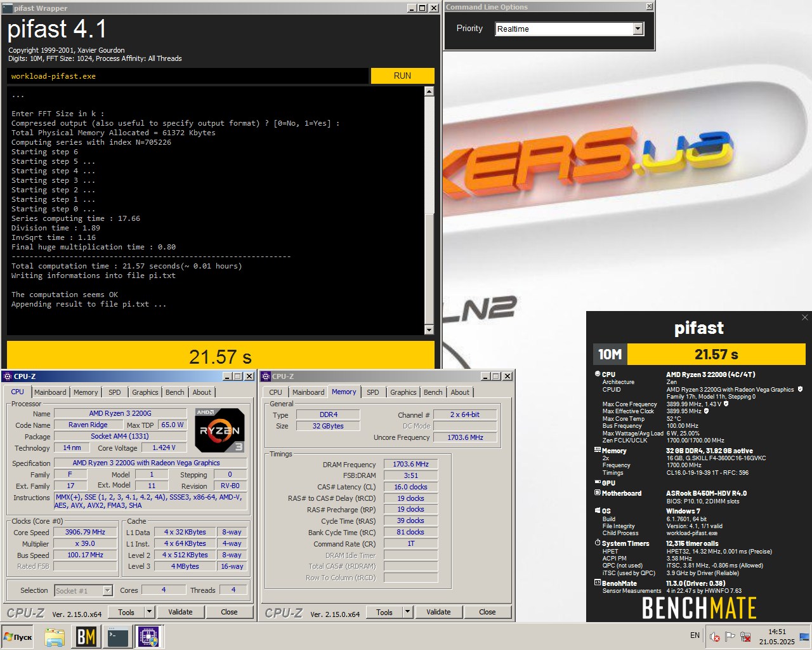The height and width of the screenshot is (650, 812).
Task: Open the pifast console taskbar icon
Action: [118, 637]
